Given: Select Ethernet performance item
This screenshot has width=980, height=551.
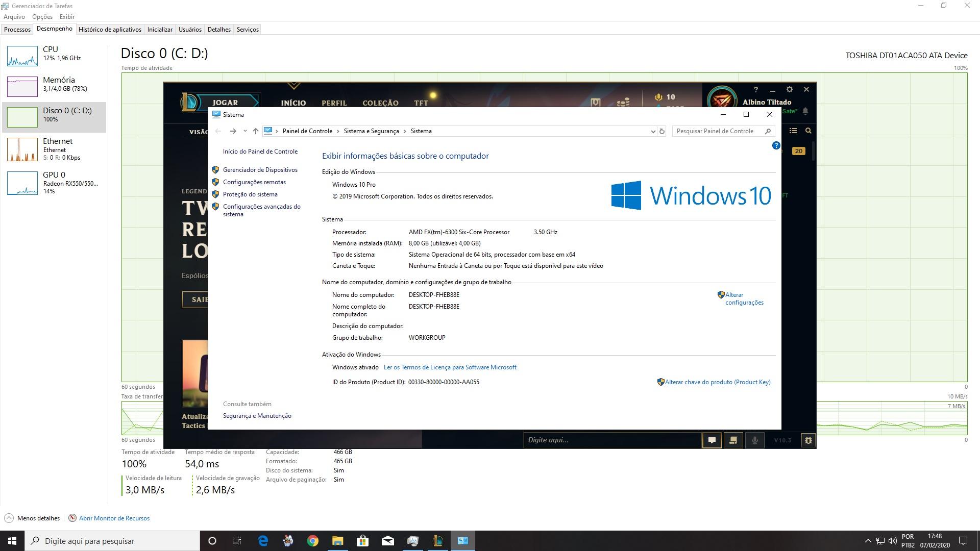Looking at the screenshot, I should [54, 149].
